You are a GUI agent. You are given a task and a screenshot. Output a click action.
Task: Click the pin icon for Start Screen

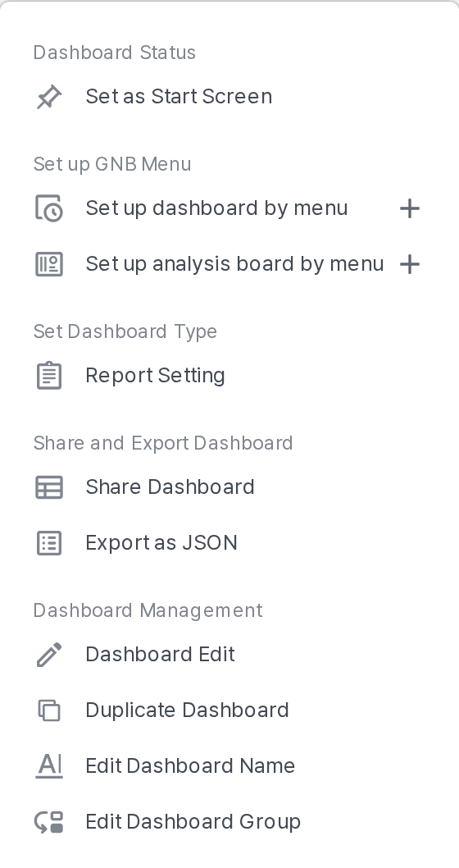tap(49, 97)
